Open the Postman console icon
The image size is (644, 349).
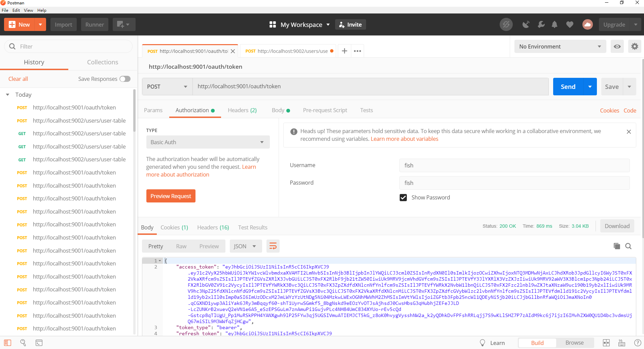pyautogui.click(x=39, y=343)
